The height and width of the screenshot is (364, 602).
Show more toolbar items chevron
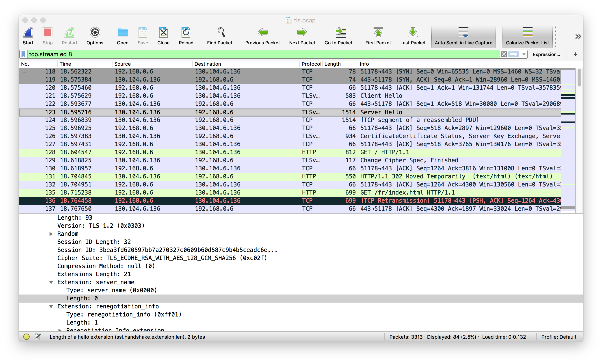click(x=578, y=37)
